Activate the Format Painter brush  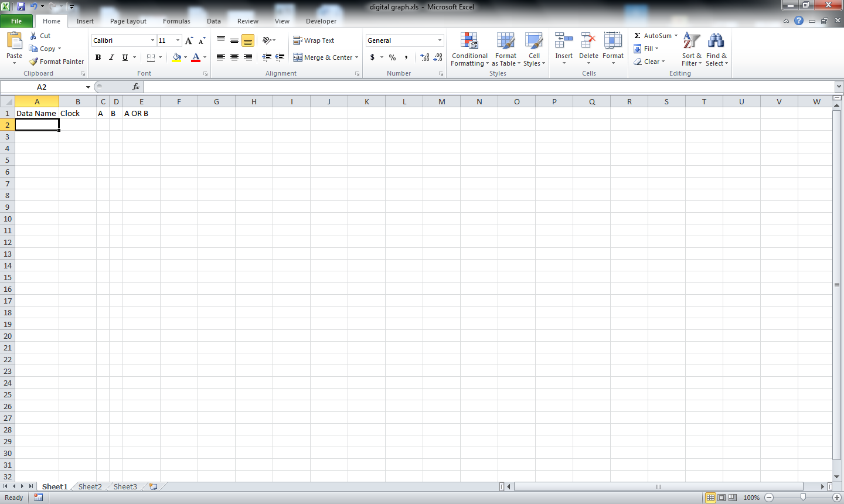tap(33, 62)
